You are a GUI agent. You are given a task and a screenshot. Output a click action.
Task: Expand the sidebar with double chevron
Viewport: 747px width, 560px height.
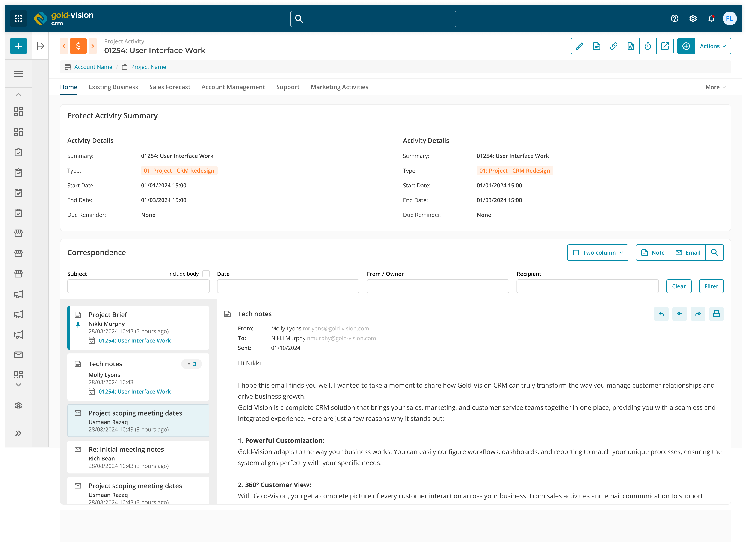pyautogui.click(x=18, y=433)
